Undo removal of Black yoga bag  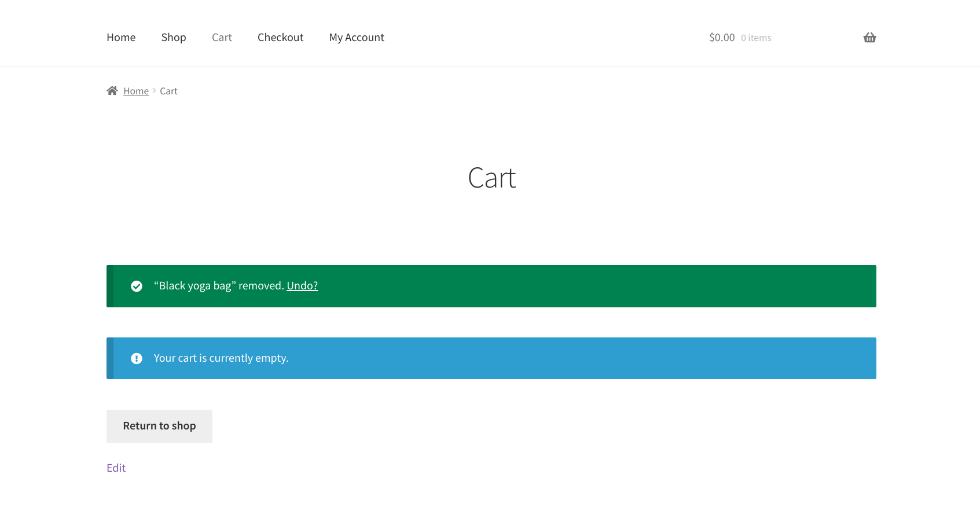[x=302, y=286]
